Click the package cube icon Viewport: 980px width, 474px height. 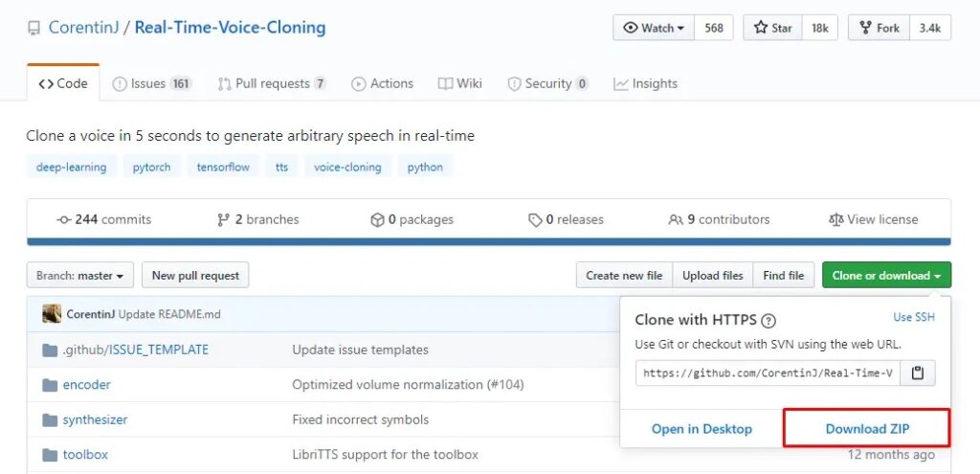(377, 220)
